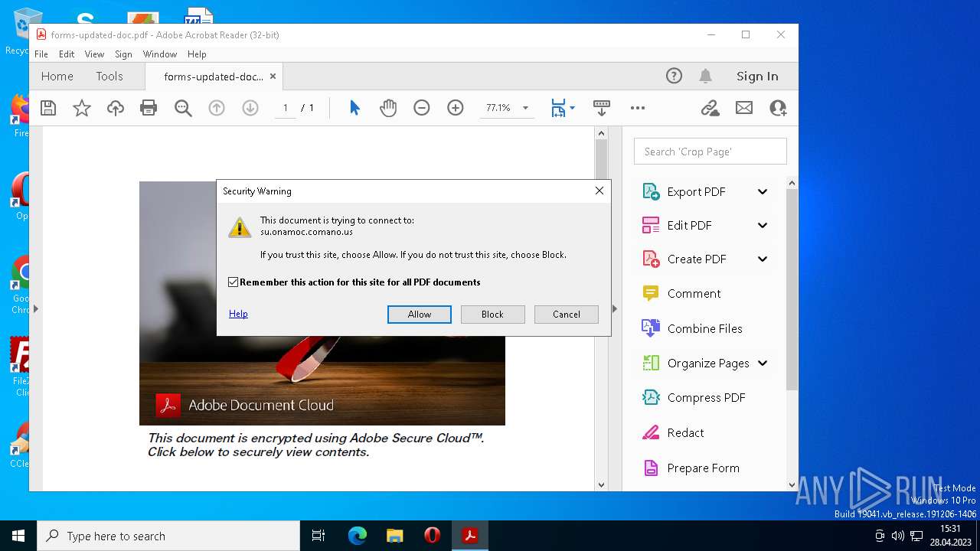Collapse the right tools pane arrow
The width and height of the screenshot is (980, 551).
615,309
